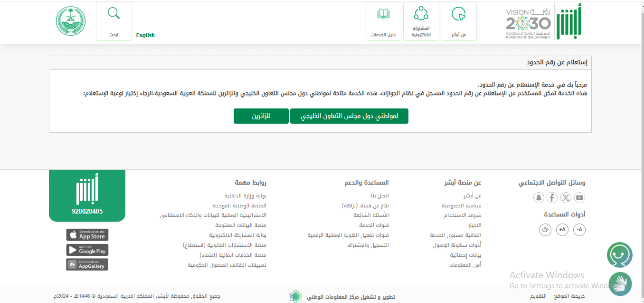Open خريطة الموقع sitemap link
The width and height of the screenshot is (644, 303).
click(x=569, y=296)
